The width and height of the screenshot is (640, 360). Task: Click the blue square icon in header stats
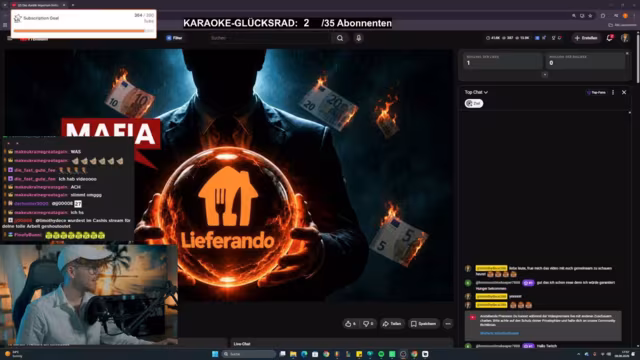pos(537,38)
